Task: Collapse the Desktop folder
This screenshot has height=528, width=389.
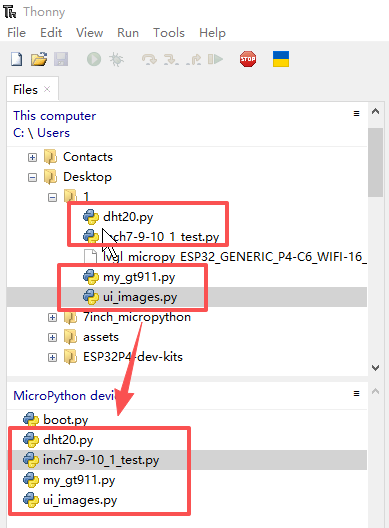Action: point(32,177)
